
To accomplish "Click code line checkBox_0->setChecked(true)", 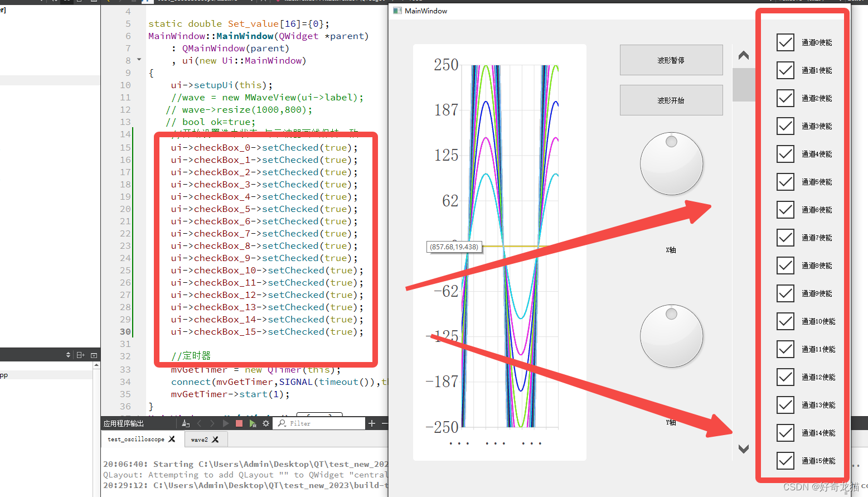I will (264, 148).
